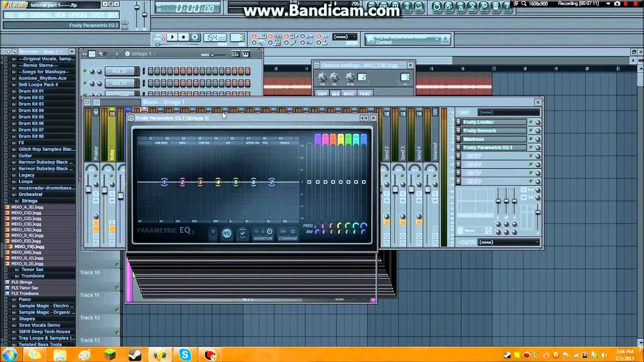This screenshot has height=362, width=644.
Task: Click the purple band 1 level slider cap
Action: click(318, 139)
